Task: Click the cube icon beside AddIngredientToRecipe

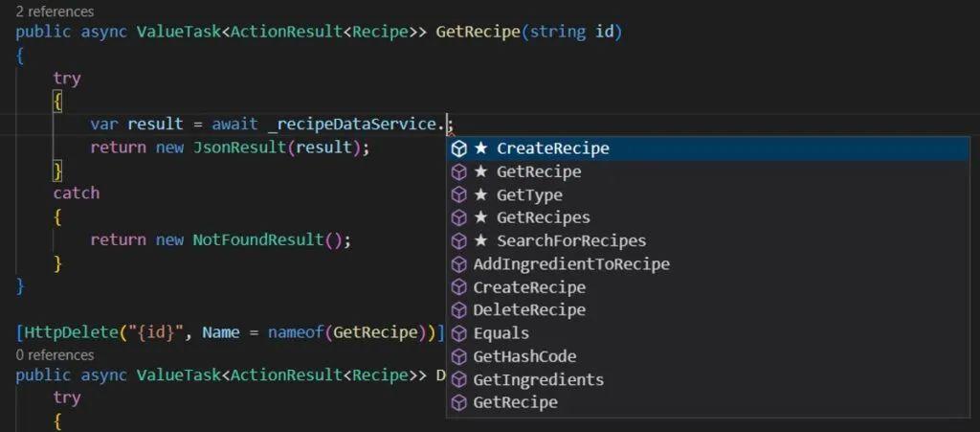Action: [x=459, y=264]
